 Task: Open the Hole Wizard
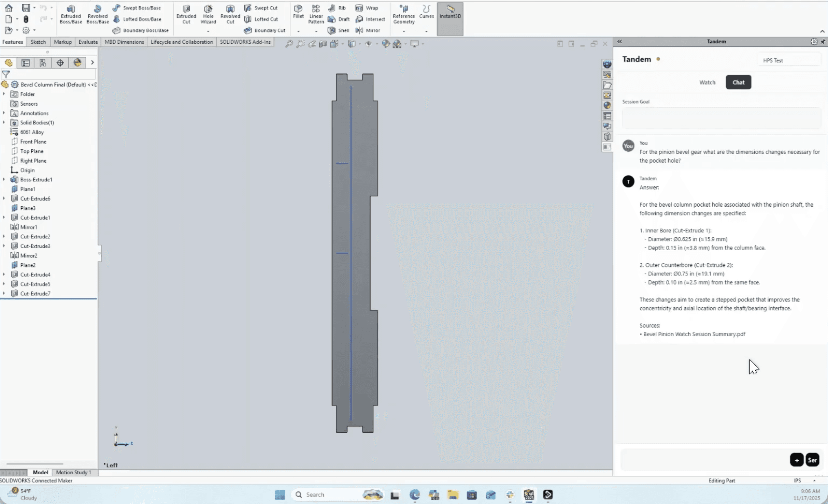pyautogui.click(x=208, y=14)
